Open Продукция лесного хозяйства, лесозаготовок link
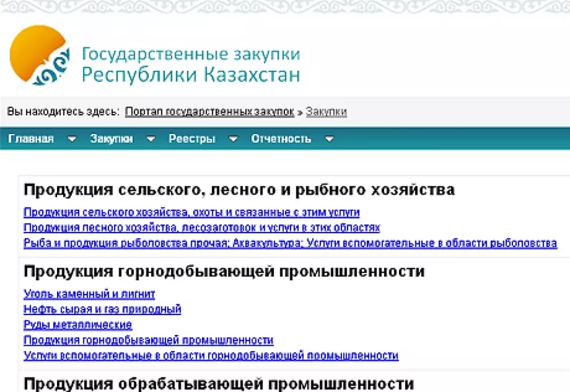 (202, 228)
